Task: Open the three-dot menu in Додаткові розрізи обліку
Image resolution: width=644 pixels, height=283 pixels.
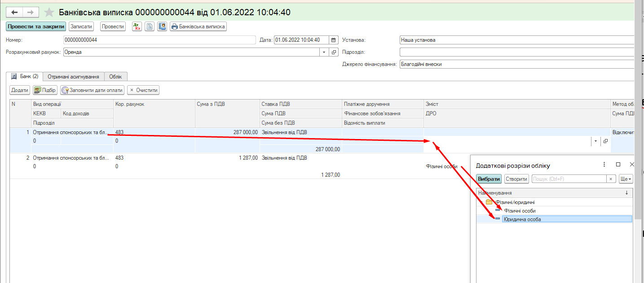Action: coord(604,165)
